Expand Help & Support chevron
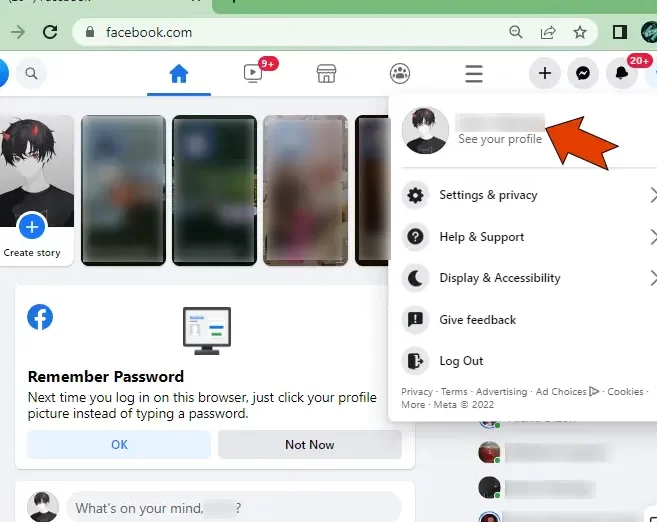657x522 pixels. 653,237
